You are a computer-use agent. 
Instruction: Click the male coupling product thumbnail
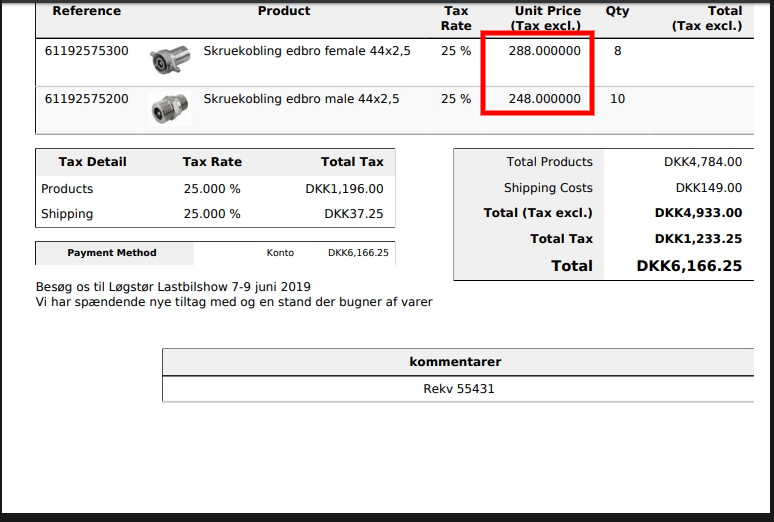tap(170, 109)
